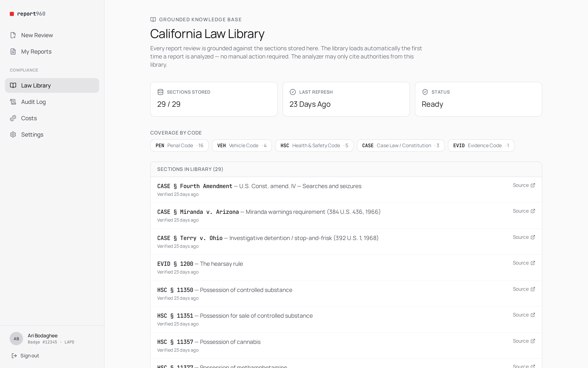Click the shield icon in Status card
Viewport: 588px width, 368px height.
[x=425, y=92]
